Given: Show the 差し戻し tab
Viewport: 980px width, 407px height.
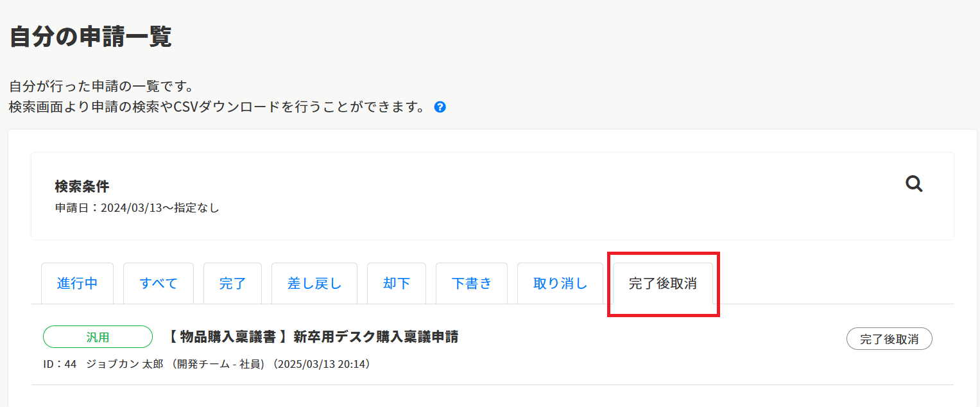Looking at the screenshot, I should (314, 283).
